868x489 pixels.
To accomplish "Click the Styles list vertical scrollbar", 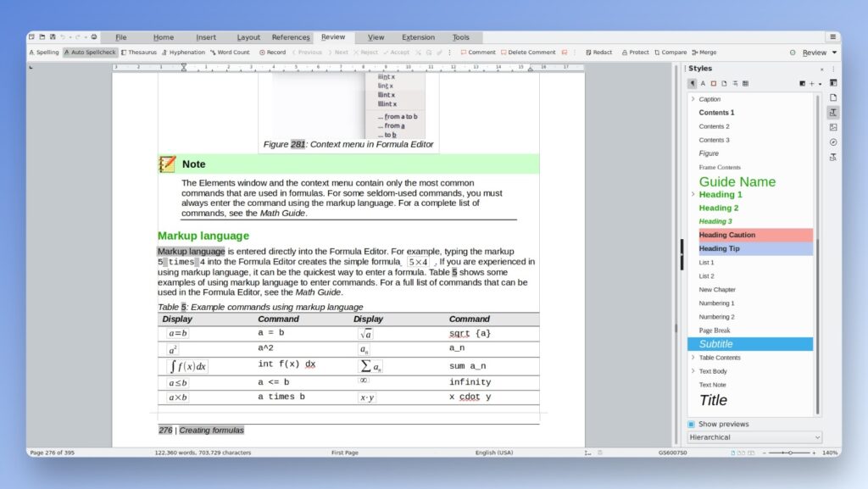I will (817, 254).
